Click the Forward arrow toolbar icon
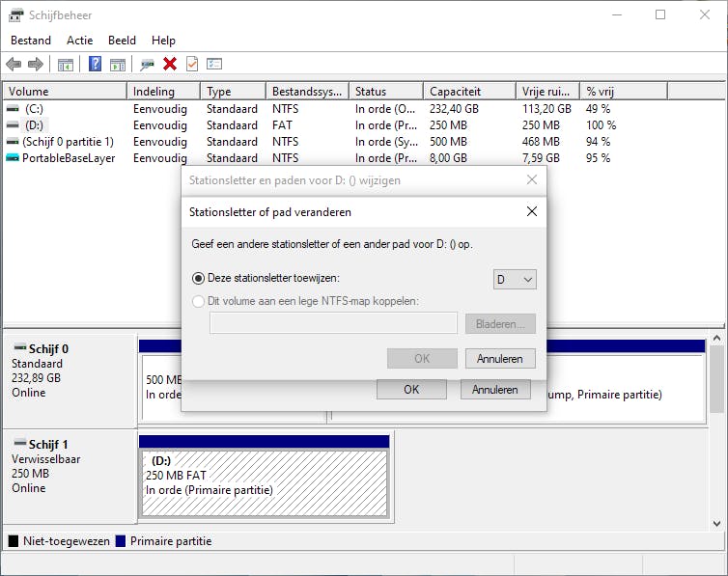 click(x=36, y=64)
